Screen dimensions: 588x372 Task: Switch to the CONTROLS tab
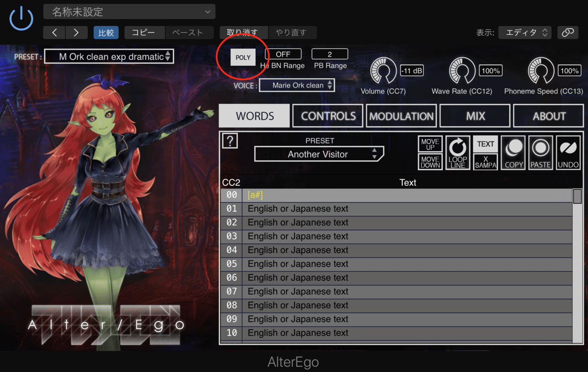point(327,115)
